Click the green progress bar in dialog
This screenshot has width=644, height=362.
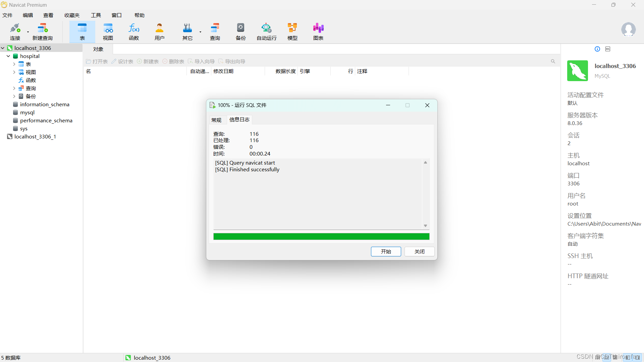tap(321, 237)
